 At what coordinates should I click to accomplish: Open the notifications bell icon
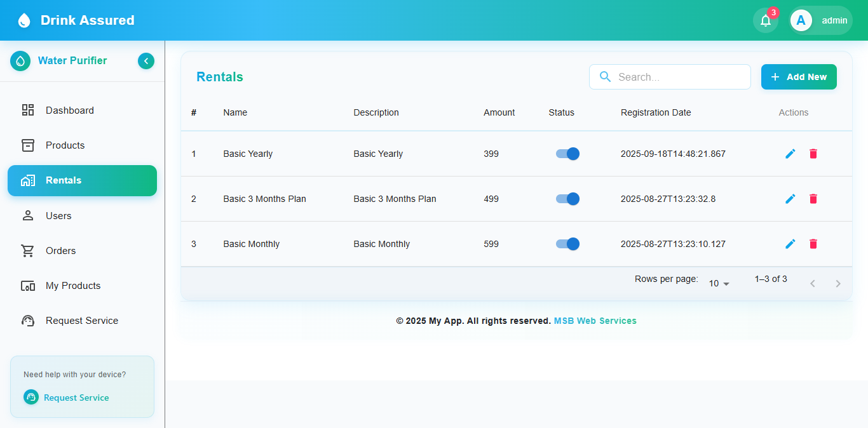click(x=765, y=20)
